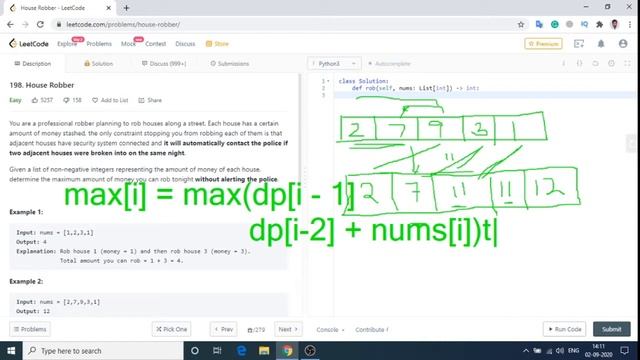Click the browser address bar
The height and width of the screenshot is (360, 640).
(286, 24)
